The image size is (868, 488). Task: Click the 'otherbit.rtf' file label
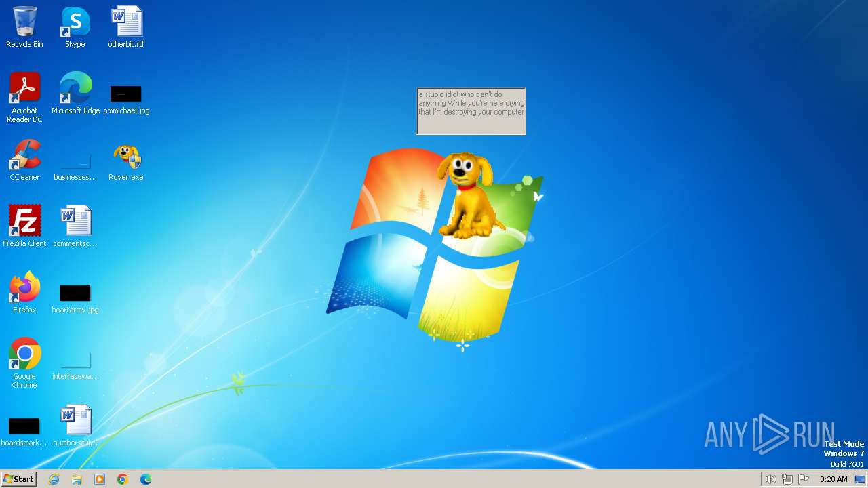click(x=126, y=44)
